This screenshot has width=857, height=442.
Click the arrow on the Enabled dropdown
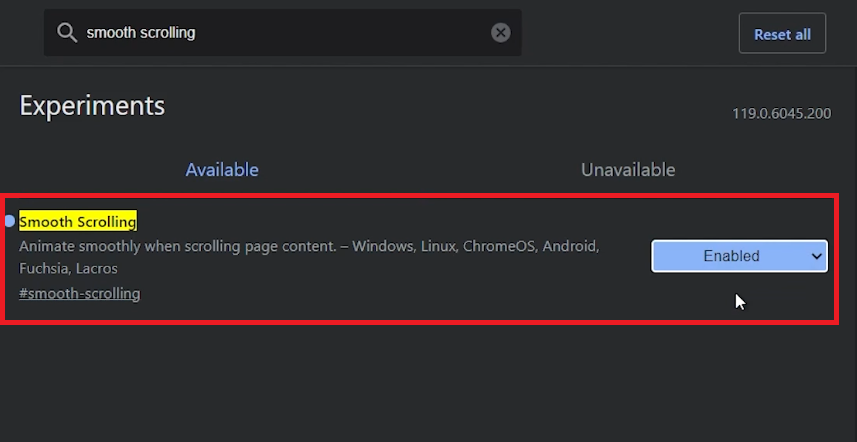pyautogui.click(x=816, y=256)
